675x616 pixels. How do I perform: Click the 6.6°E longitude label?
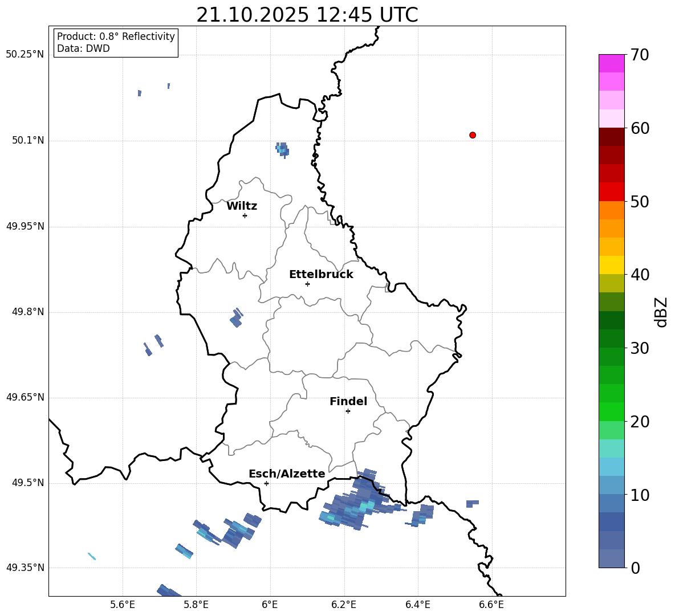pyautogui.click(x=491, y=605)
